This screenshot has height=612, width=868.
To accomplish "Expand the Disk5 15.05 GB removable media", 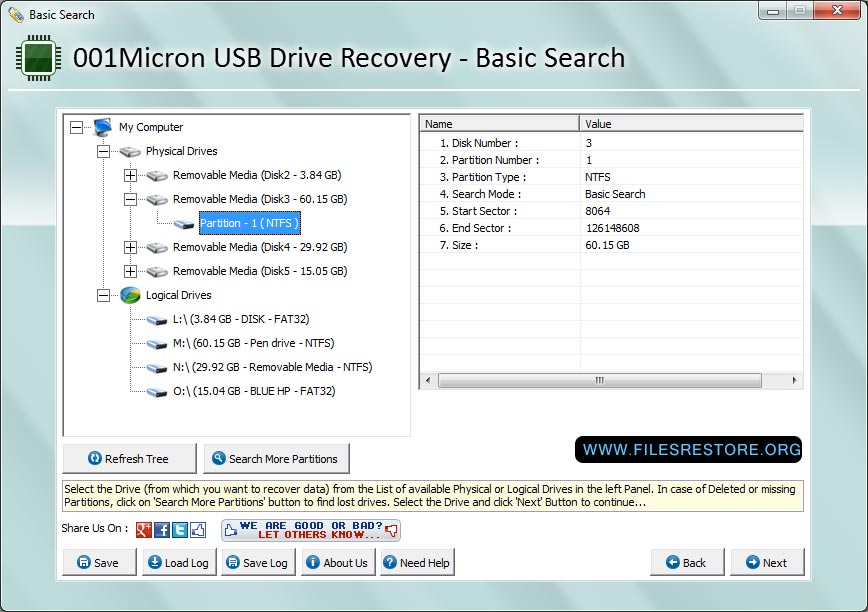I will [130, 271].
